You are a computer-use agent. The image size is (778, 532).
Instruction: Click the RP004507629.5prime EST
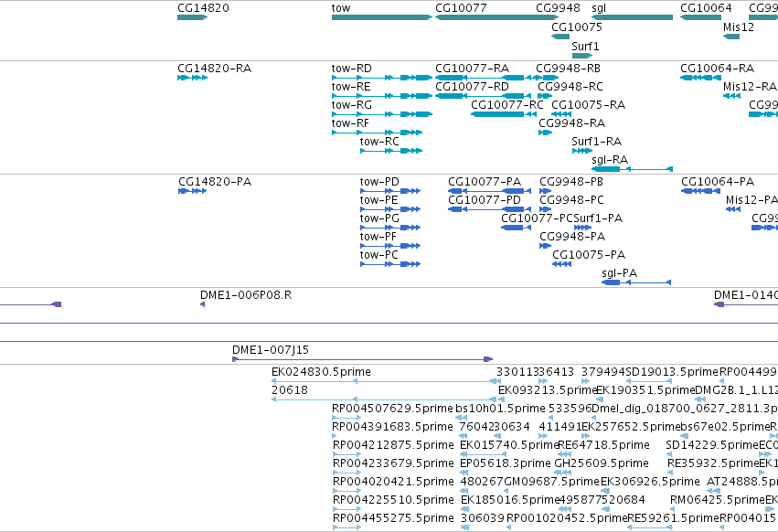(346, 418)
